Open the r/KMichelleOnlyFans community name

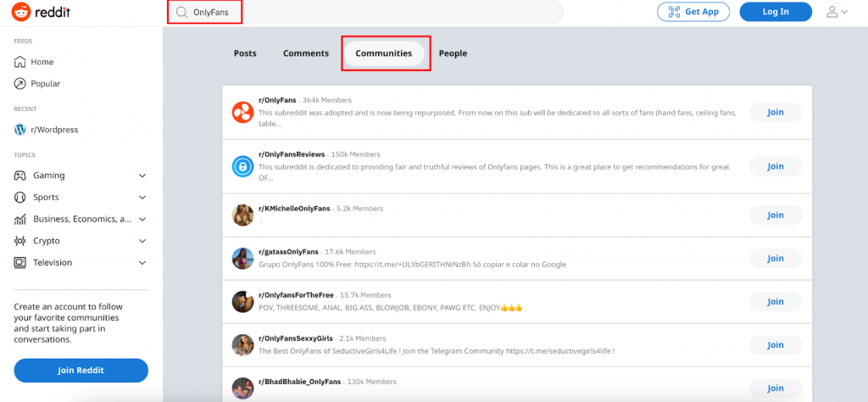[x=294, y=209]
